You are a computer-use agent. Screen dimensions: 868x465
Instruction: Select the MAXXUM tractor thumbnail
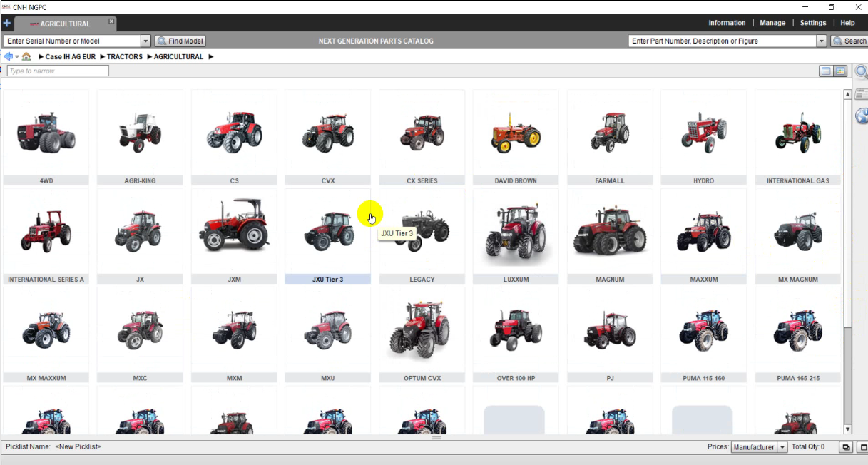click(x=703, y=236)
